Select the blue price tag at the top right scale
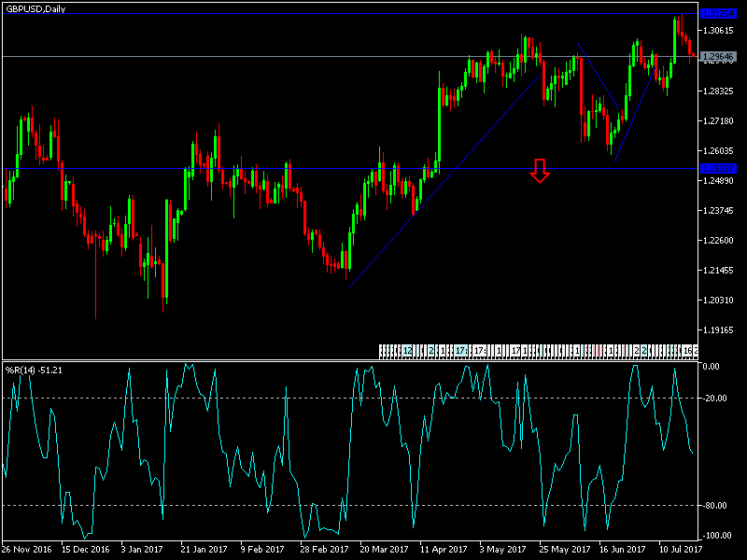747x560 pixels. [718, 14]
